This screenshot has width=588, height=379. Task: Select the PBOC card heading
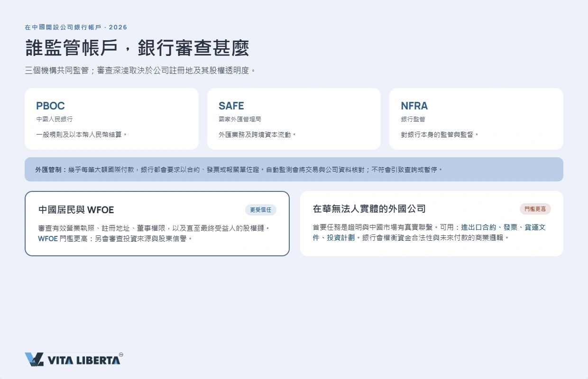click(x=50, y=106)
